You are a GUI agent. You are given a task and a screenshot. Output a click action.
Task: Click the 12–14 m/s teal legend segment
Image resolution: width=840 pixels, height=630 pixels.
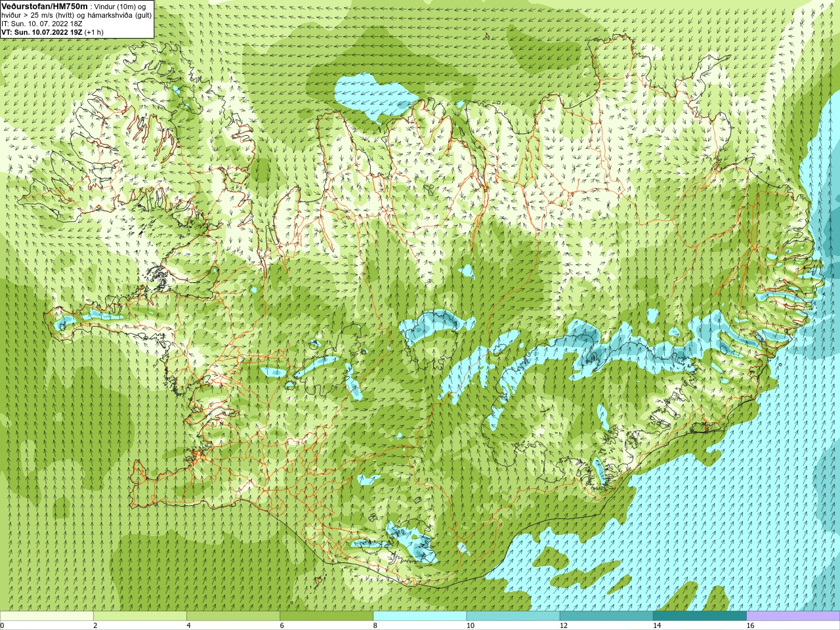pos(606,616)
